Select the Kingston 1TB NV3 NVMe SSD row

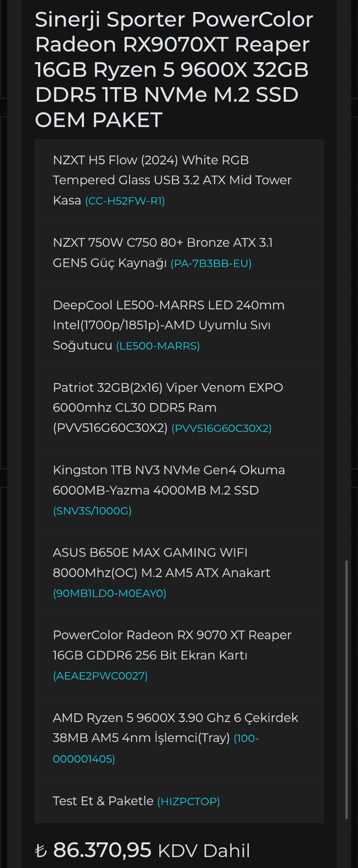tap(179, 491)
